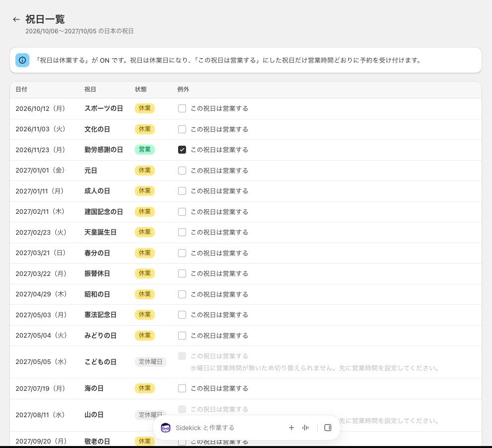Image resolution: width=492 pixels, height=448 pixels.
Task: Click the holiday name 天皇誕生日
Action: click(x=100, y=232)
